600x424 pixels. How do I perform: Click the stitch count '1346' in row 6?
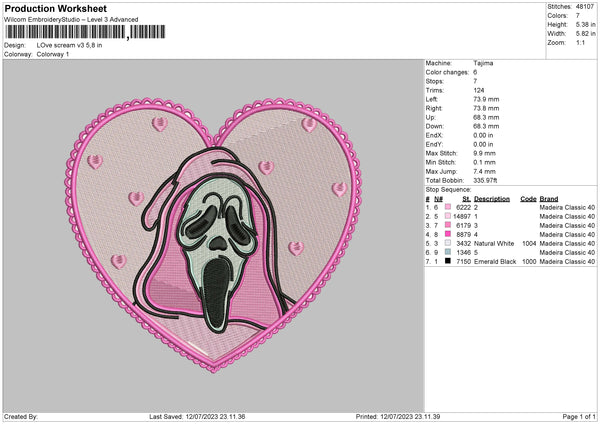[463, 252]
